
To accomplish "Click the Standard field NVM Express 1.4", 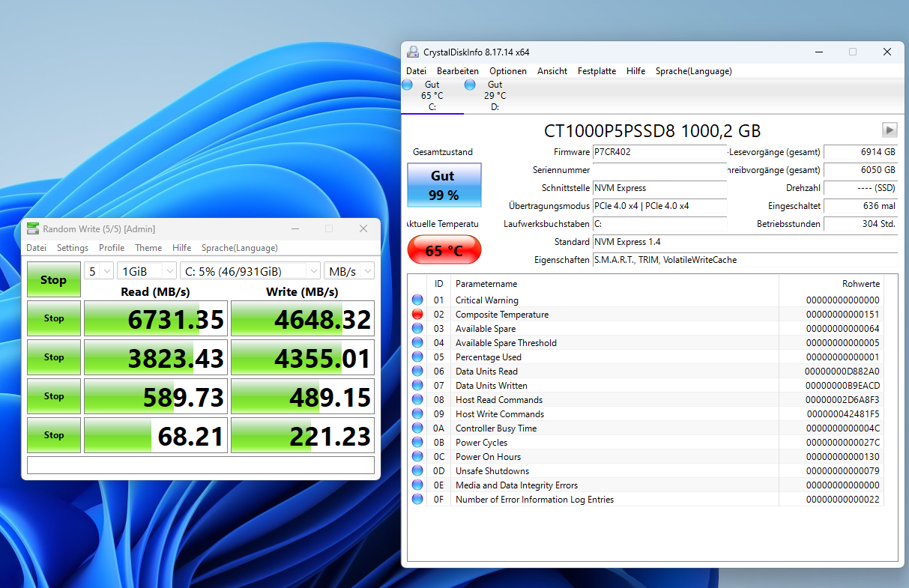I will (745, 242).
